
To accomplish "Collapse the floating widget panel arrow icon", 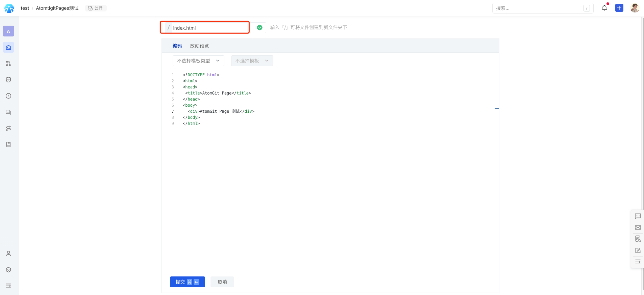I will pos(638,262).
